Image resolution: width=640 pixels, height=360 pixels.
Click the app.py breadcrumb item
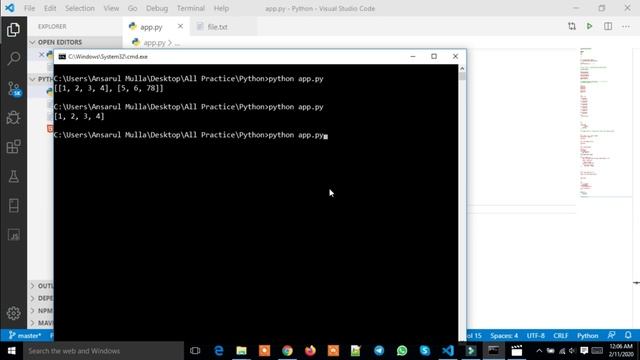click(x=154, y=42)
